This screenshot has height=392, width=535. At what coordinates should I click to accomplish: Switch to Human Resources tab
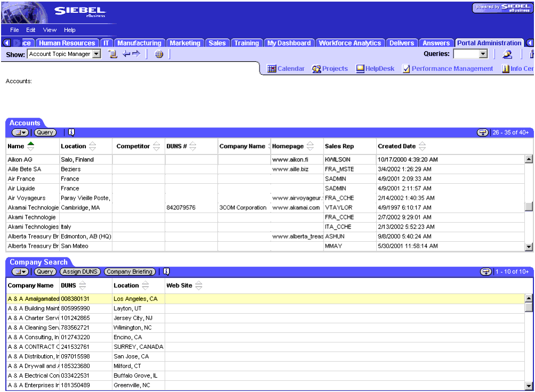(67, 43)
